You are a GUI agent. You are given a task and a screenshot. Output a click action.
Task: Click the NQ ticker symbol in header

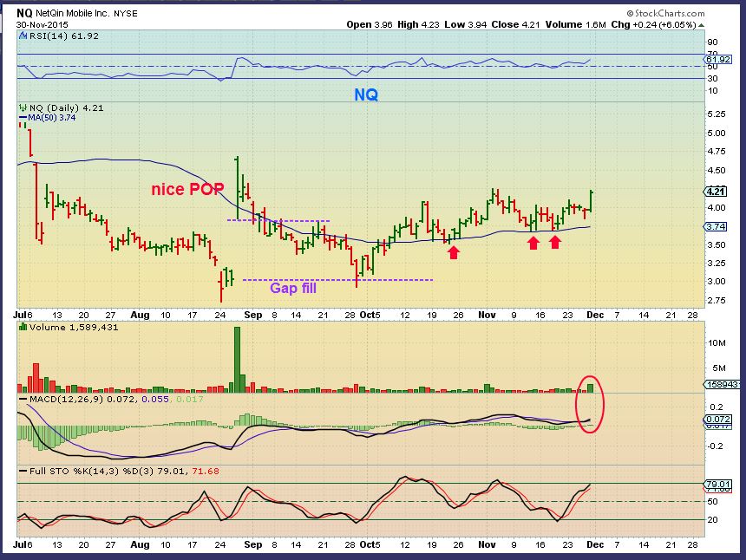click(24, 13)
